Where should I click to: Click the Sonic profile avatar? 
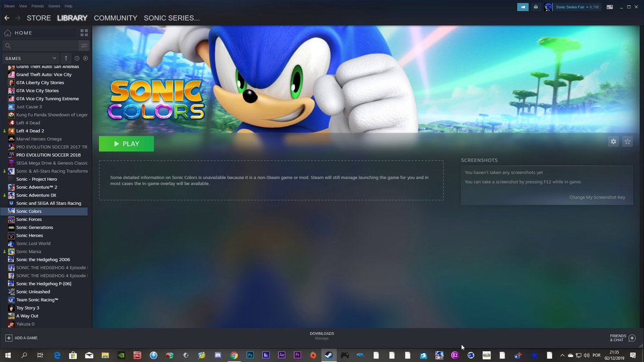pos(548,7)
